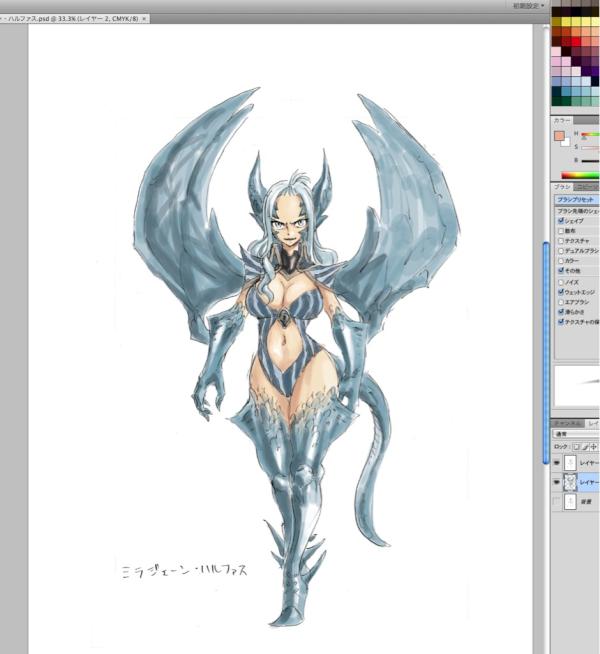The width and height of the screenshot is (600, 654).
Task: Switch to the レイヤー panel tab
Action: [592, 423]
